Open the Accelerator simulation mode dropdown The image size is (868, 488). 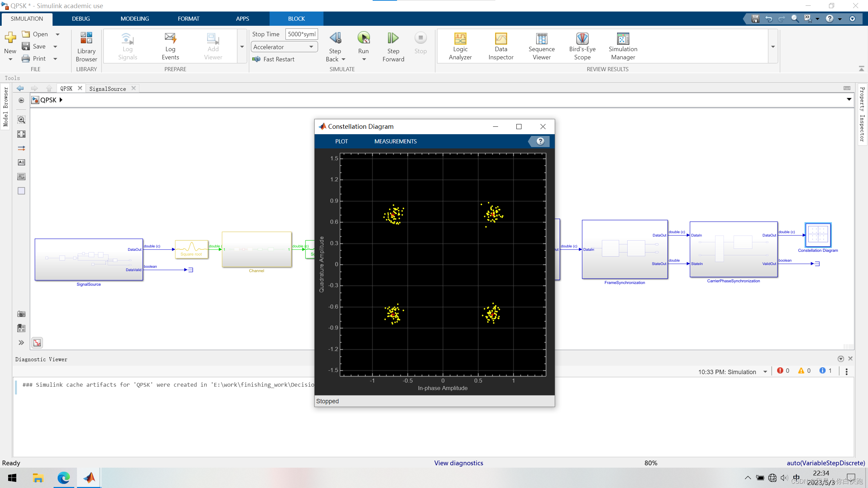(x=284, y=47)
